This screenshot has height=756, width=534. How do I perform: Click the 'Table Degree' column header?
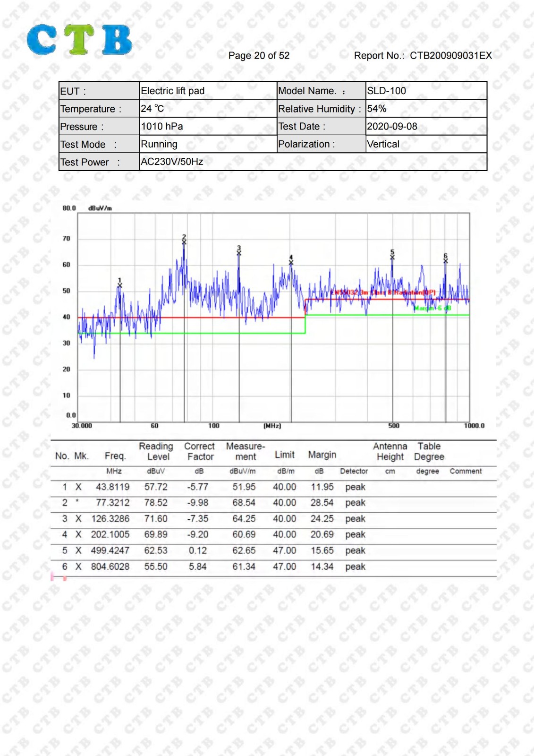[429, 451]
